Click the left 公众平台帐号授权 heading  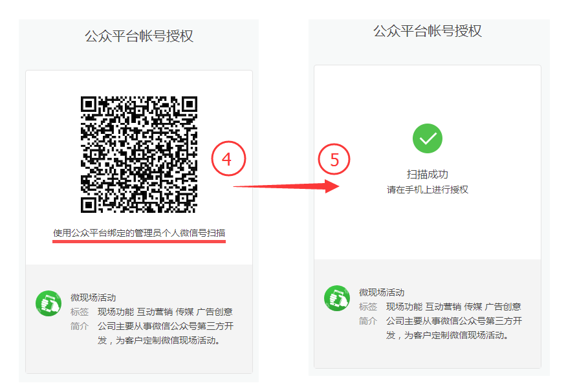pos(139,36)
